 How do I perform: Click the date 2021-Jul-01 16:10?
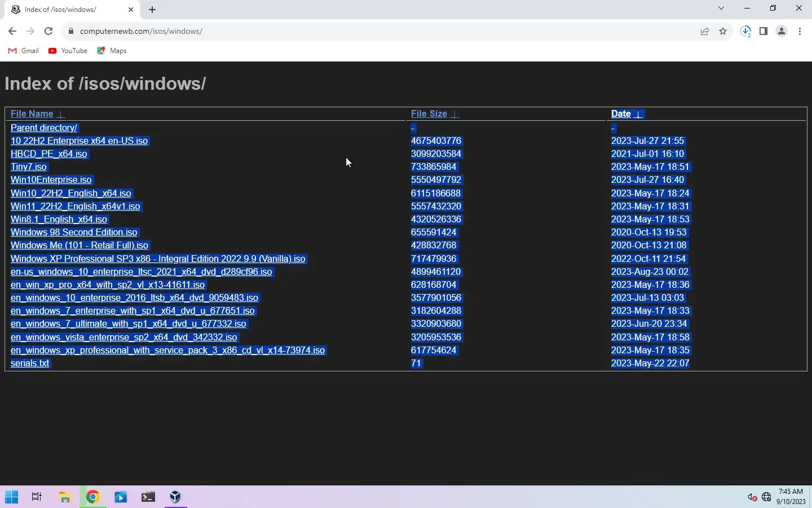pos(647,154)
